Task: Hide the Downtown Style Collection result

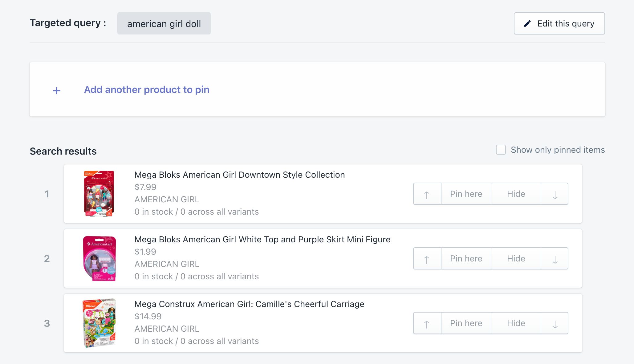Action: [x=516, y=194]
